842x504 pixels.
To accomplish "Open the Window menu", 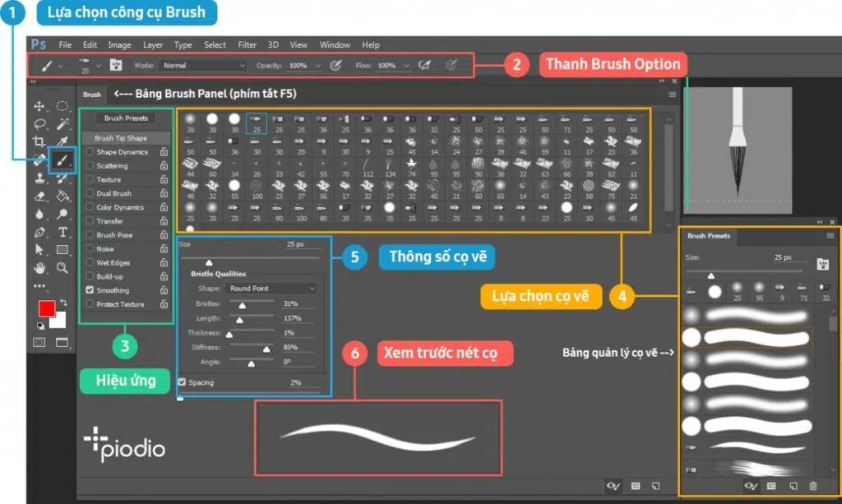I will point(335,44).
